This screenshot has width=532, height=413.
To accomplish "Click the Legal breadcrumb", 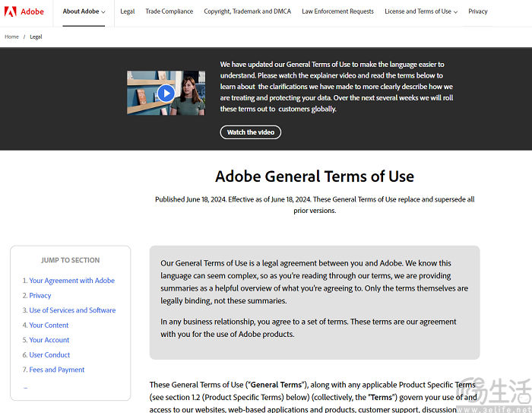I will [x=36, y=37].
